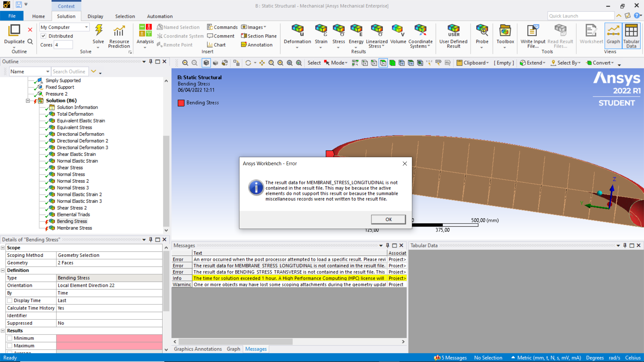Open the Images dropdown

click(x=254, y=27)
